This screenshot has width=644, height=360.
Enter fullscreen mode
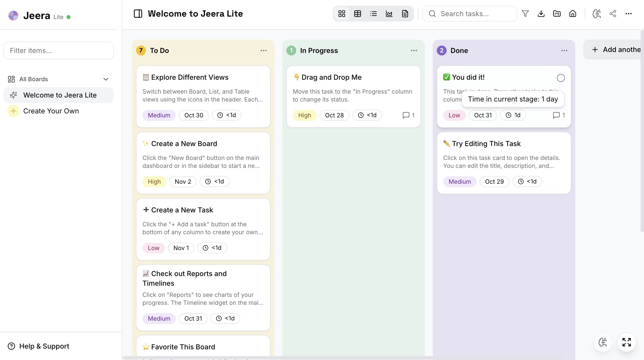[627, 342]
